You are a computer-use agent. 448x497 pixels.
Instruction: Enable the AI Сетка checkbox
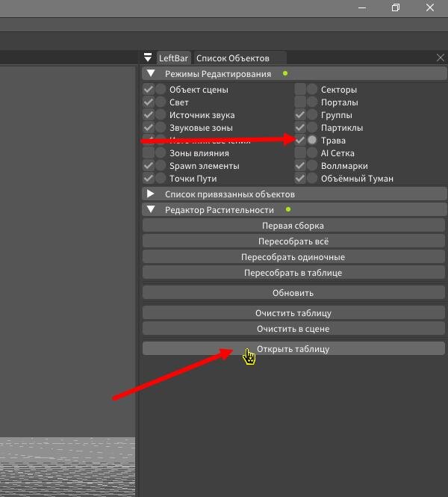[x=300, y=152]
